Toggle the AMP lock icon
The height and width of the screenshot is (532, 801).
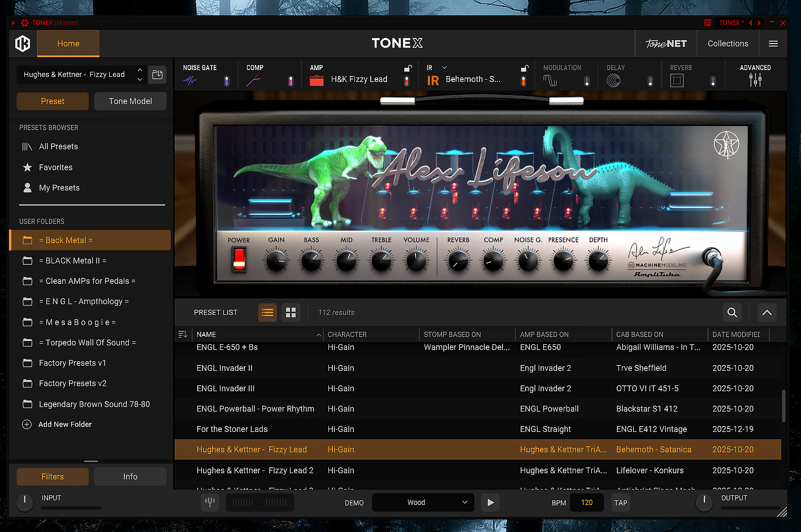tap(408, 68)
